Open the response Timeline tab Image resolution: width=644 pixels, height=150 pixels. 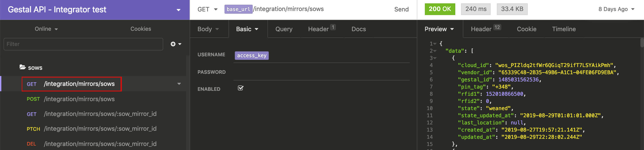(x=563, y=29)
